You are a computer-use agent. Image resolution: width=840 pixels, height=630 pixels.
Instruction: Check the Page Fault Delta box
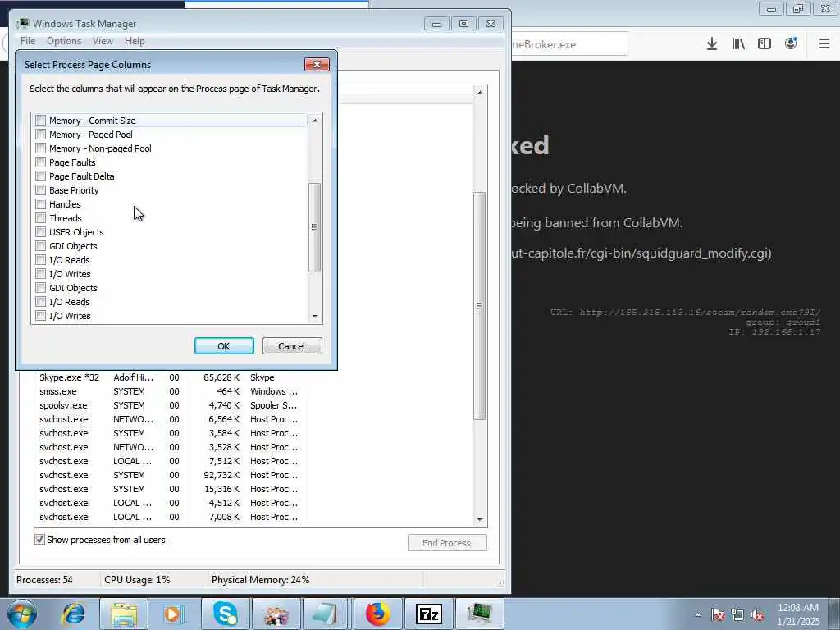(x=41, y=176)
